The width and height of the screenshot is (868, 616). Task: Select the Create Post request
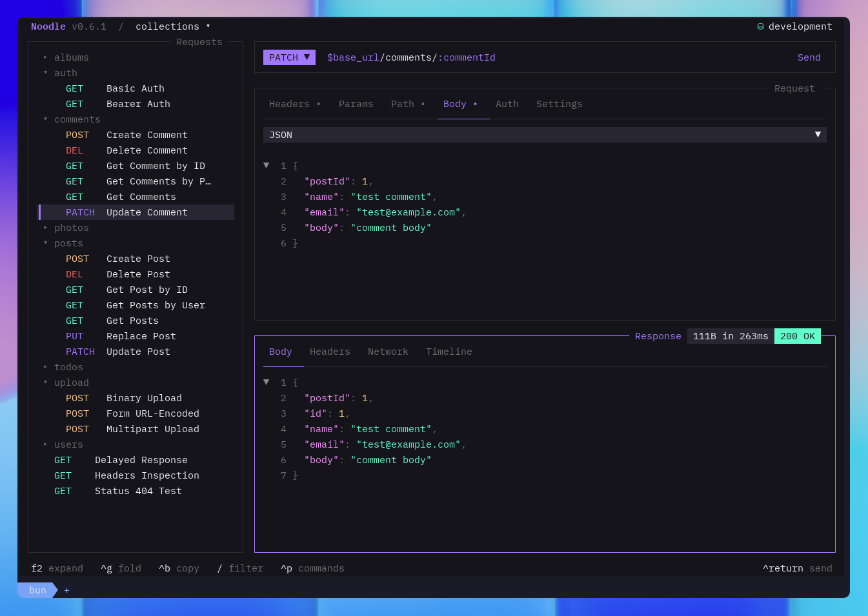tap(137, 259)
